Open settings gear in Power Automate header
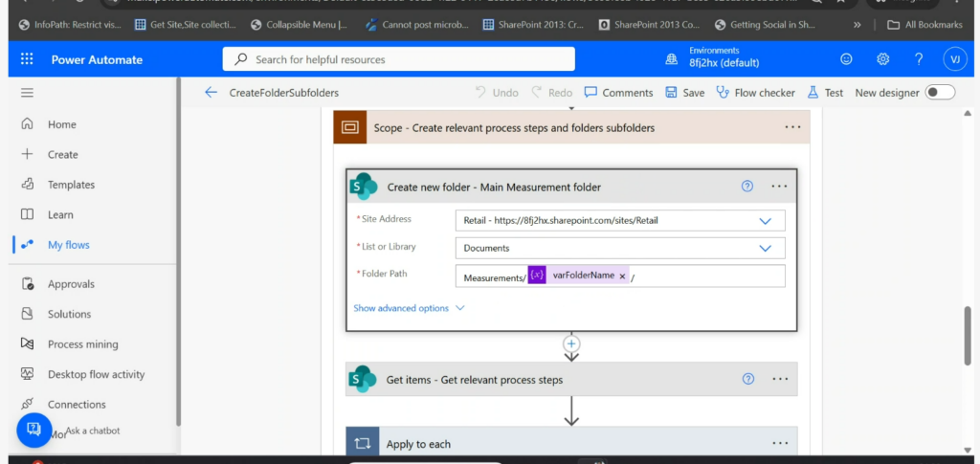980x464 pixels. click(x=882, y=59)
